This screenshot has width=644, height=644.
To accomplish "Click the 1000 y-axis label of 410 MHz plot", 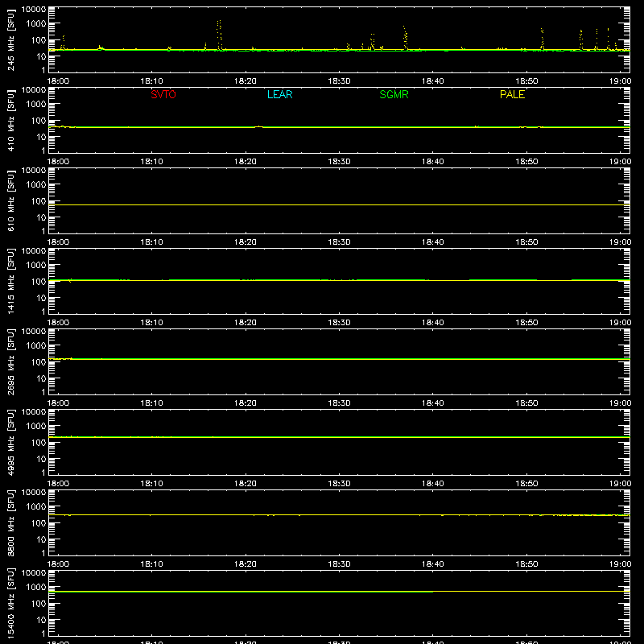I will [x=36, y=104].
